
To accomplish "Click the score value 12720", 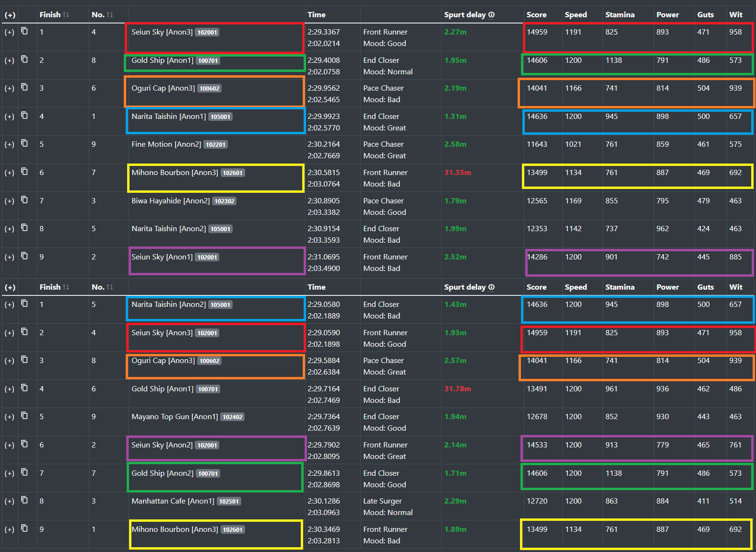I will pyautogui.click(x=537, y=501).
